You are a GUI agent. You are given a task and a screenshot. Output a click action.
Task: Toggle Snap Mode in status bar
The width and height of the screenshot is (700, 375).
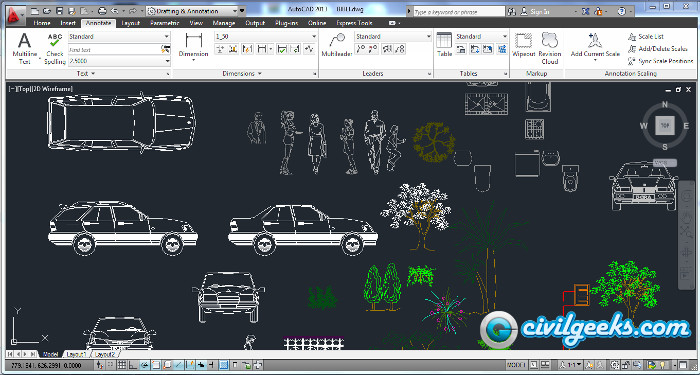(110, 365)
